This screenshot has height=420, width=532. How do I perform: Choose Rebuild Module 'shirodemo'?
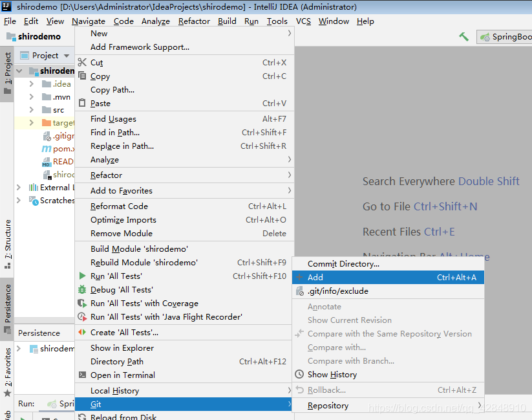[x=184, y=262]
